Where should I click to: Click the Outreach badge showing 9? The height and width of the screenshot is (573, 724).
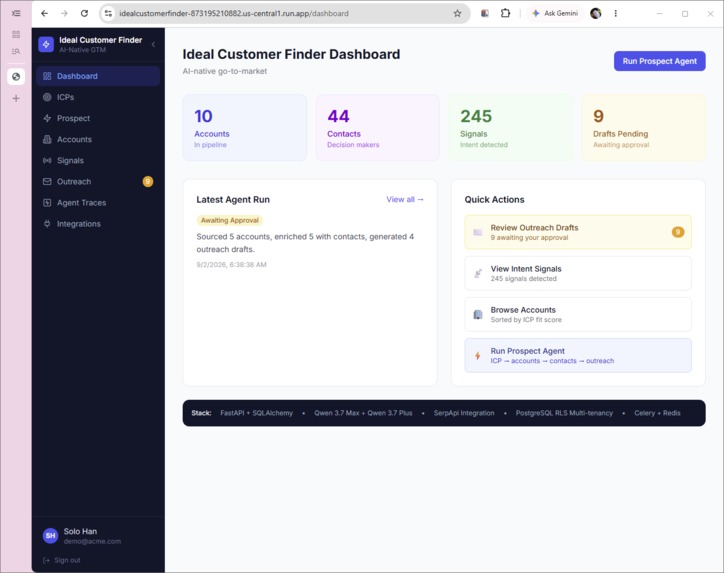coord(148,181)
